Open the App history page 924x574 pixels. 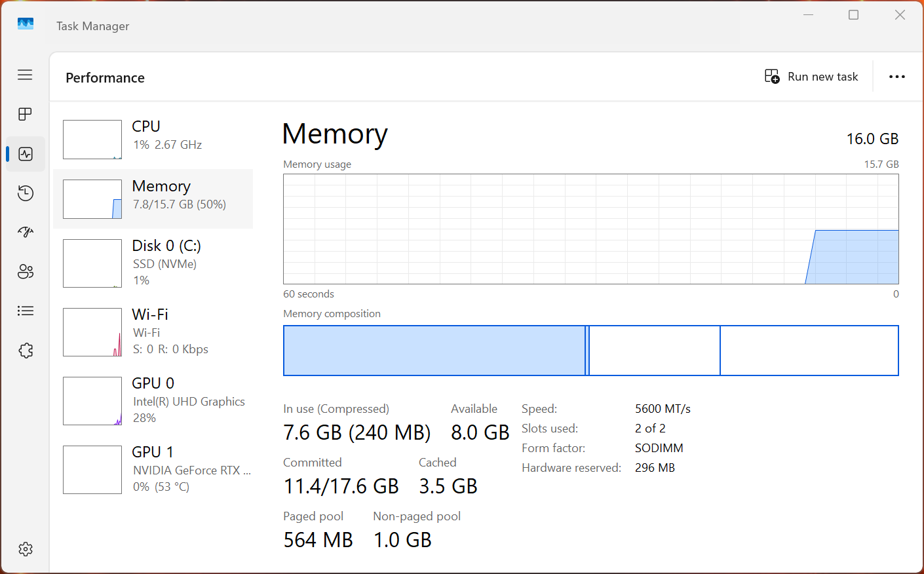[26, 193]
